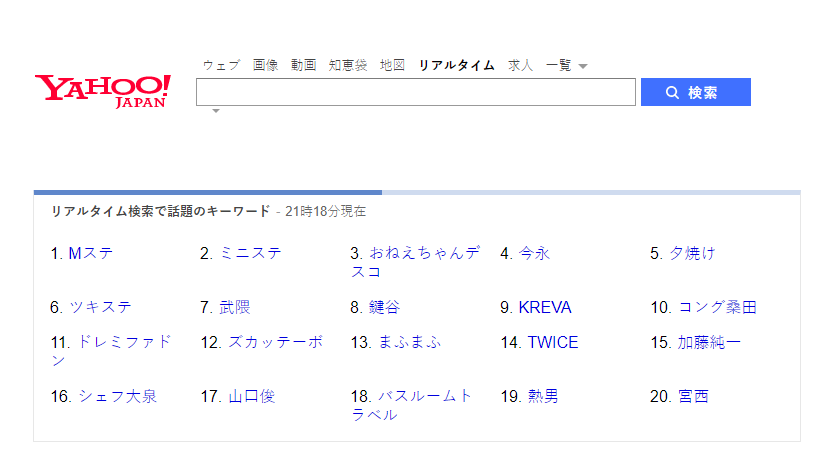Open trending keyword バスルームトラベル
Image resolution: width=836 pixels, height=472 pixels.
pos(412,405)
